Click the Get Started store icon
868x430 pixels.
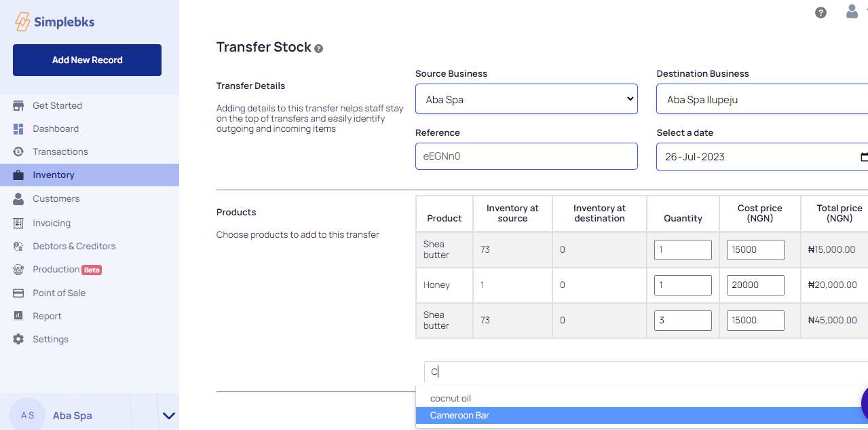tap(18, 105)
